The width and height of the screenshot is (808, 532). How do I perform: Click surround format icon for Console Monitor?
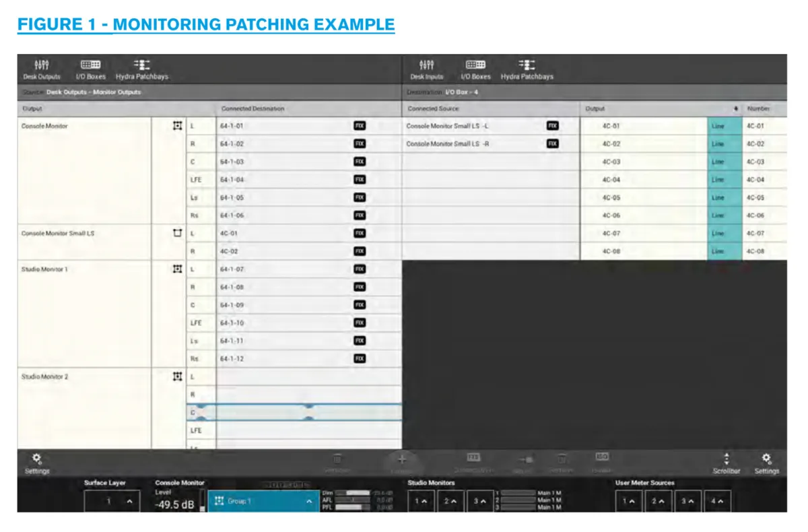click(178, 126)
